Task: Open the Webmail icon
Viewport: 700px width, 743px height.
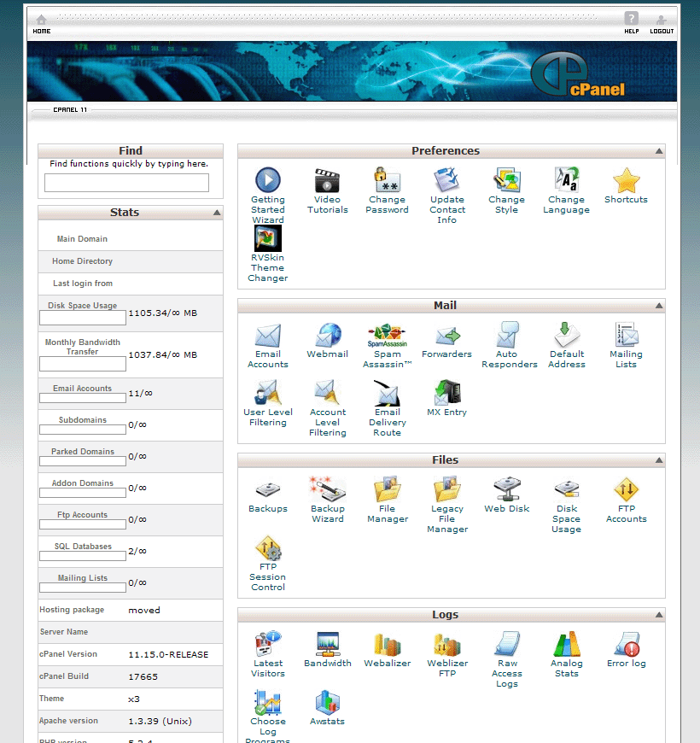Action: coord(327,336)
